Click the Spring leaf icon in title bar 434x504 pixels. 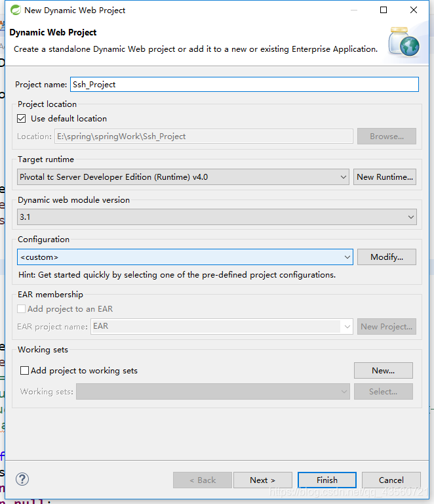16,10
